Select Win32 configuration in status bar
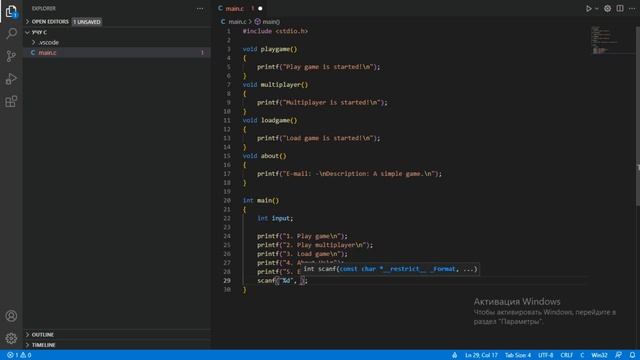Viewport: 640px width, 360px height. tap(599, 355)
